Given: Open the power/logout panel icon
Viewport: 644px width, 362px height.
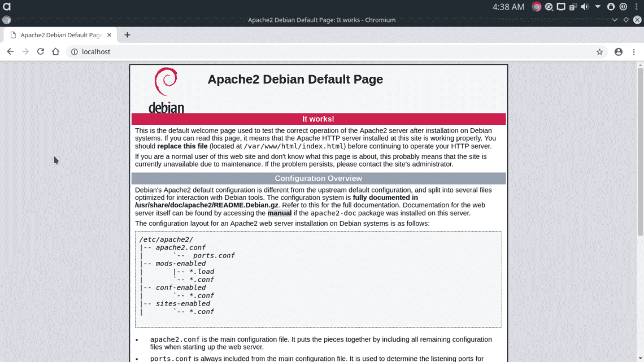Looking at the screenshot, I should tap(624, 7).
